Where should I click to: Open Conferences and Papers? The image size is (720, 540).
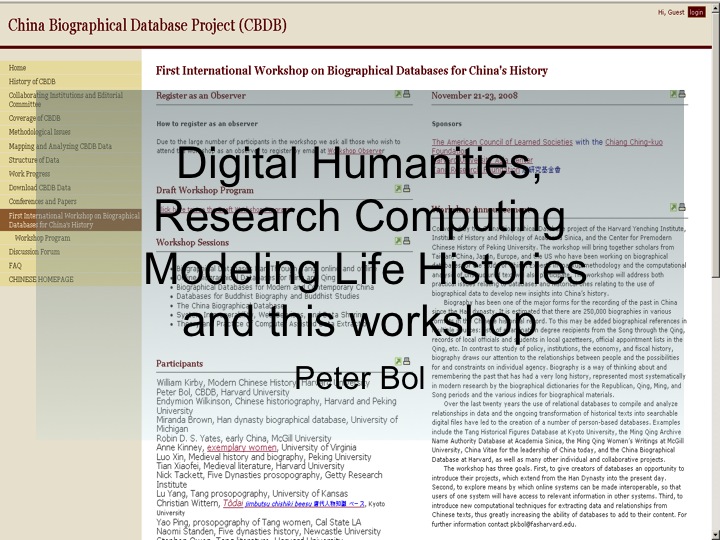click(43, 201)
